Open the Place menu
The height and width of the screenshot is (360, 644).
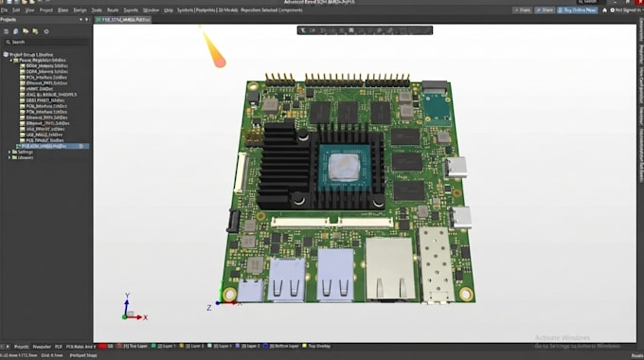[x=63, y=10]
